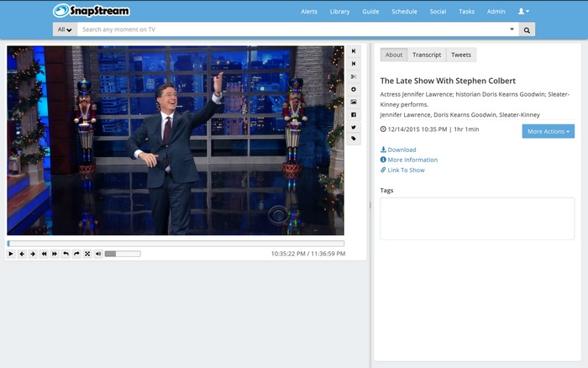Click the show title The Late Show With Stephen Colbert
The height and width of the screenshot is (368, 588).
448,81
